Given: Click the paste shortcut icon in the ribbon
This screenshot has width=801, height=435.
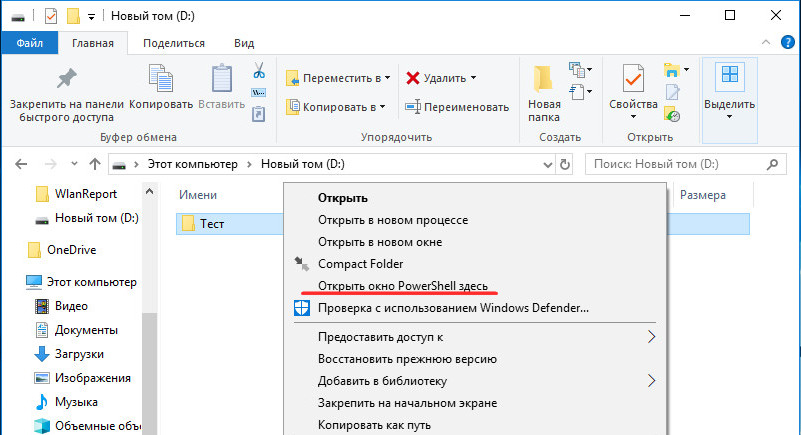Looking at the screenshot, I should pyautogui.click(x=258, y=113).
